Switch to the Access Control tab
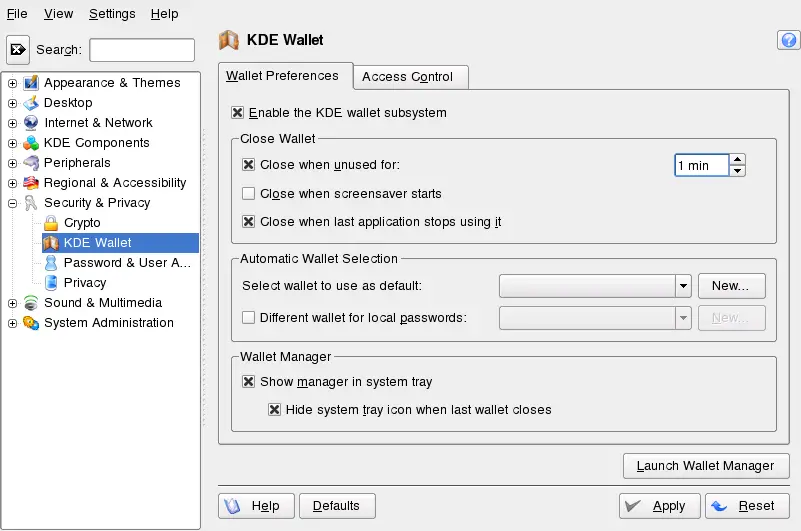 pos(407,77)
